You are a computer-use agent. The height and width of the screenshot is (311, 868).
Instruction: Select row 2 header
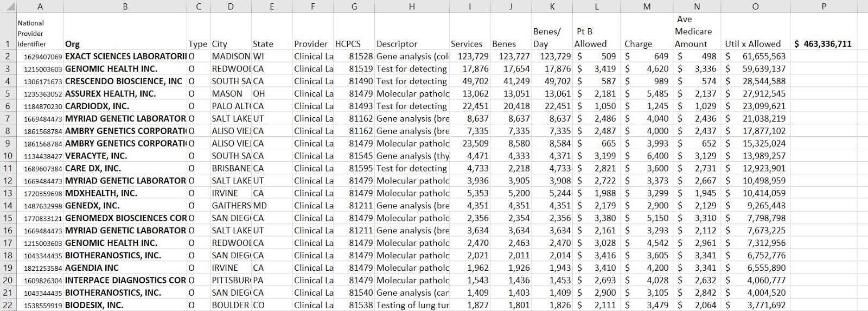pyautogui.click(x=8, y=56)
